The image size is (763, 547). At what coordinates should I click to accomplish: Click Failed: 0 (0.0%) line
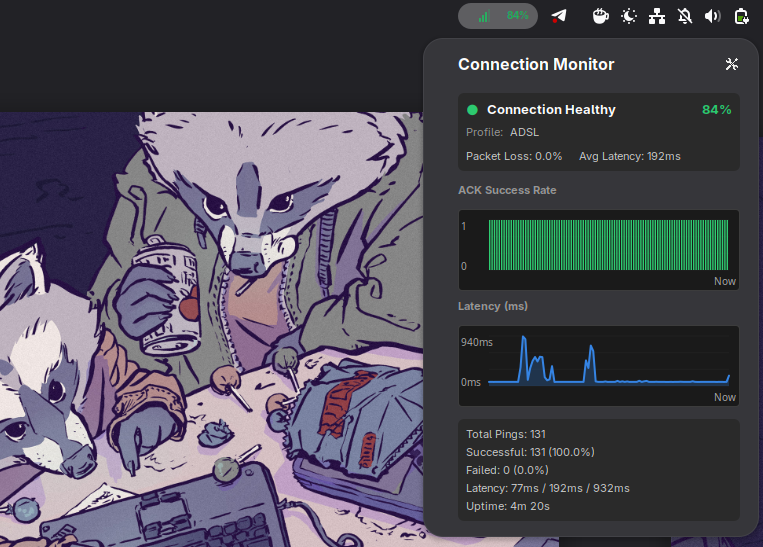[x=507, y=470]
